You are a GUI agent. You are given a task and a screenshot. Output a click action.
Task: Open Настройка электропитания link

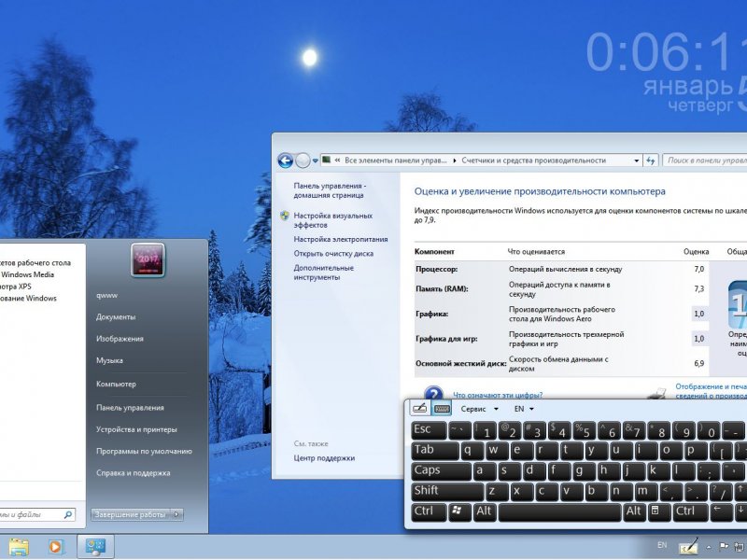click(x=341, y=240)
